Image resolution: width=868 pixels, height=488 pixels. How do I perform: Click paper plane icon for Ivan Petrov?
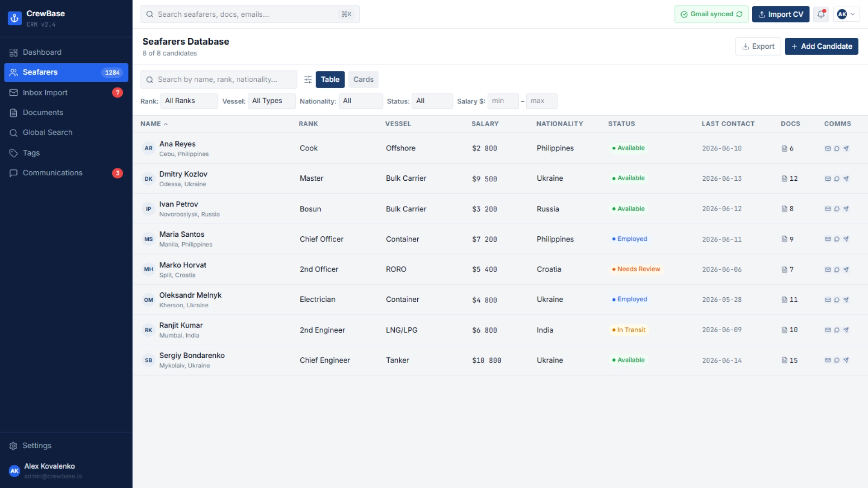point(846,209)
